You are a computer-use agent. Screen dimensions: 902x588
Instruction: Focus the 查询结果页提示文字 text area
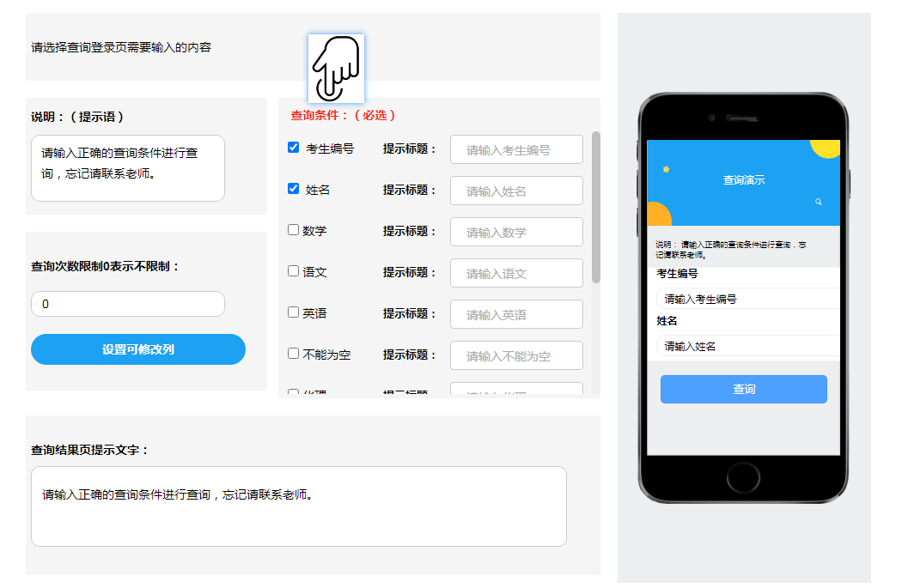(299, 506)
